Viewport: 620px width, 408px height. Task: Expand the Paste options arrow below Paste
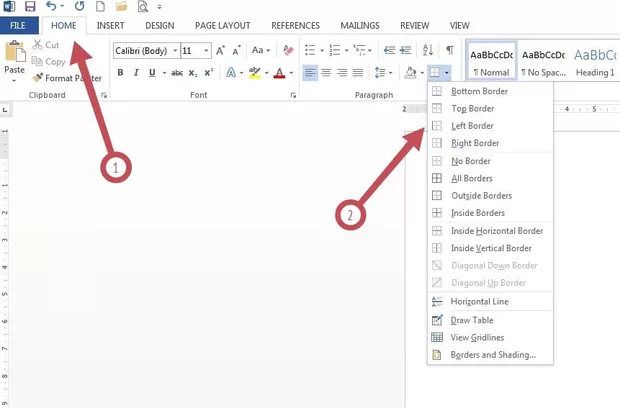point(14,81)
